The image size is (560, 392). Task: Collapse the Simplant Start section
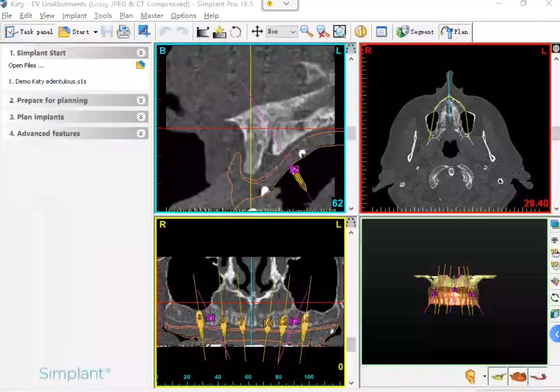point(141,53)
